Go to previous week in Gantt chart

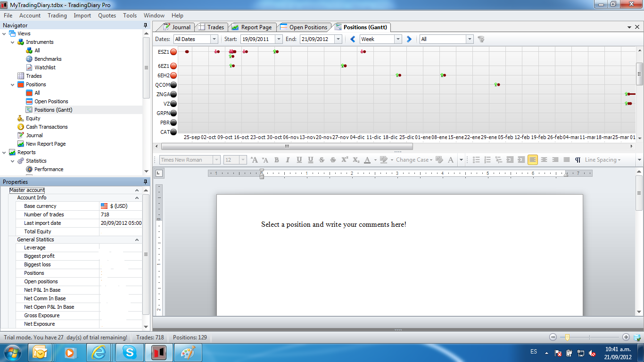coord(353,39)
